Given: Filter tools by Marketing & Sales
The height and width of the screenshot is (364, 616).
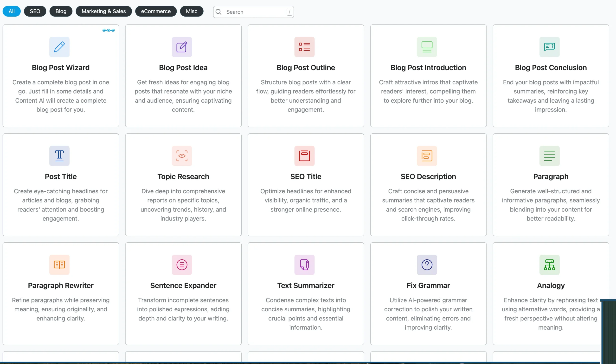Looking at the screenshot, I should coord(103,11).
